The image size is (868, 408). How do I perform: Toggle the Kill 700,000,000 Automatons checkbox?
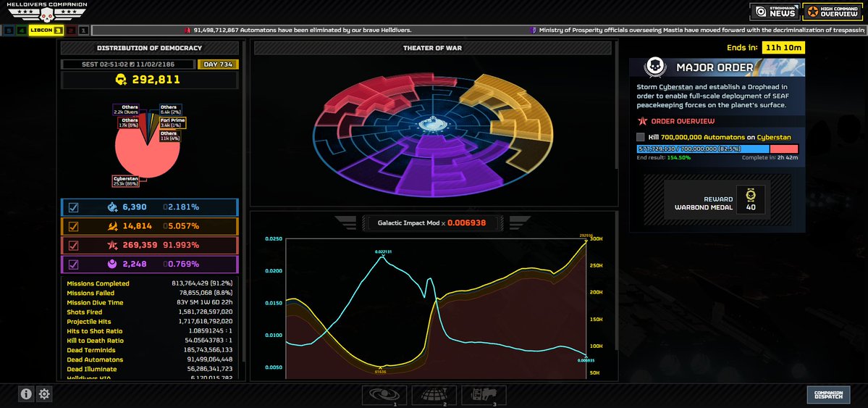pyautogui.click(x=641, y=137)
